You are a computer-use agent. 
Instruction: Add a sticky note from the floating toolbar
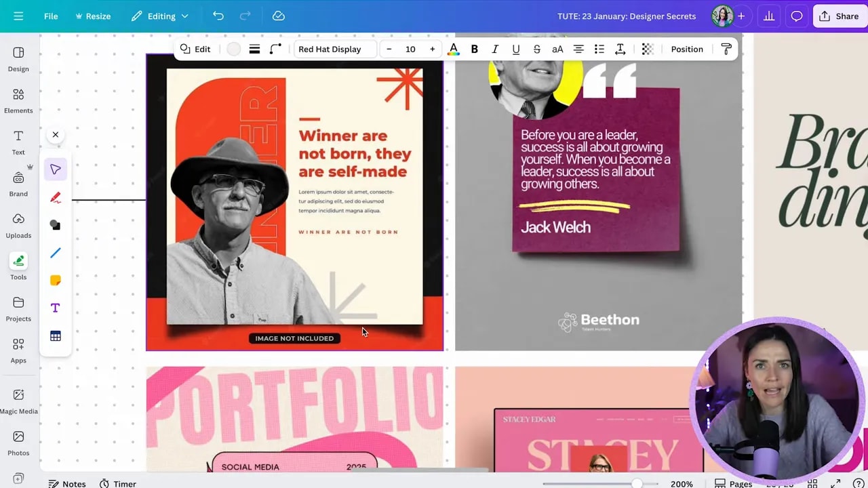tap(55, 280)
